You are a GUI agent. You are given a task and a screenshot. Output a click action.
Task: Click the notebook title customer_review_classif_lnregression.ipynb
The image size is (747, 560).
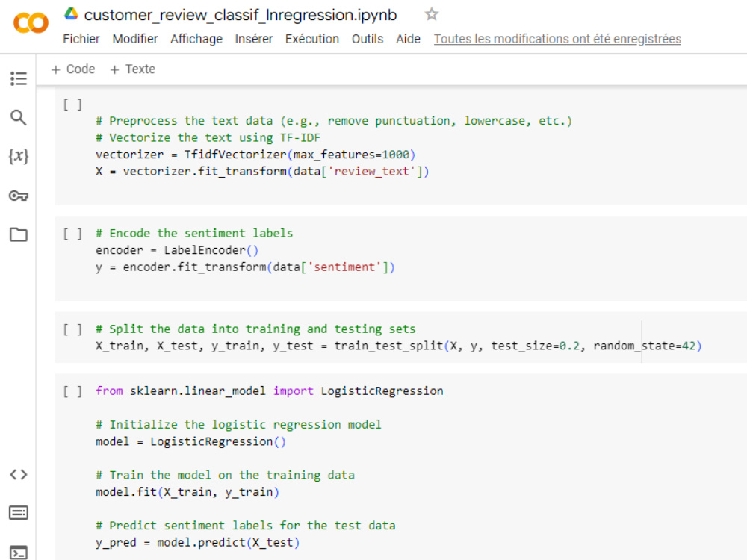[241, 15]
